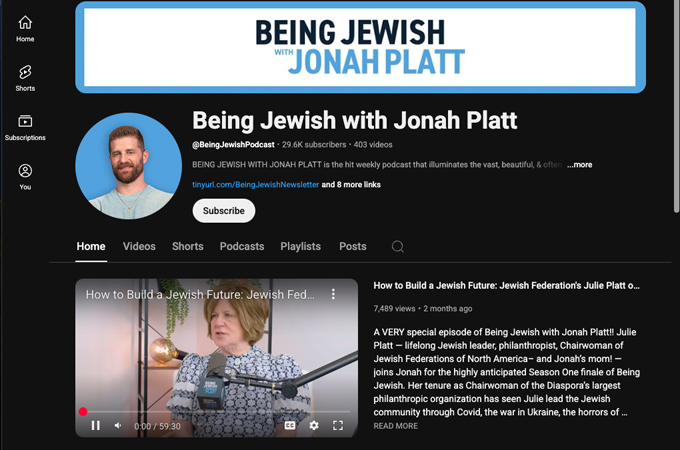680x450 pixels.
Task: Open the video's three-dot options menu
Action: click(x=333, y=294)
